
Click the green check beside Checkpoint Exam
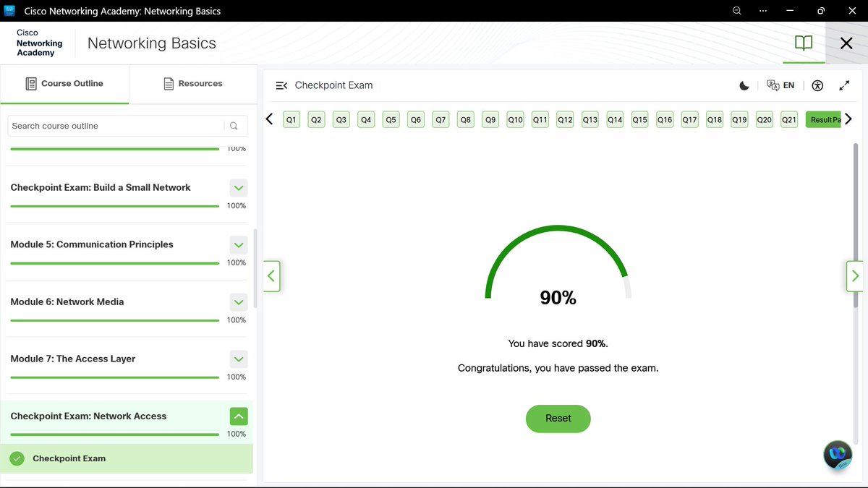point(17,458)
